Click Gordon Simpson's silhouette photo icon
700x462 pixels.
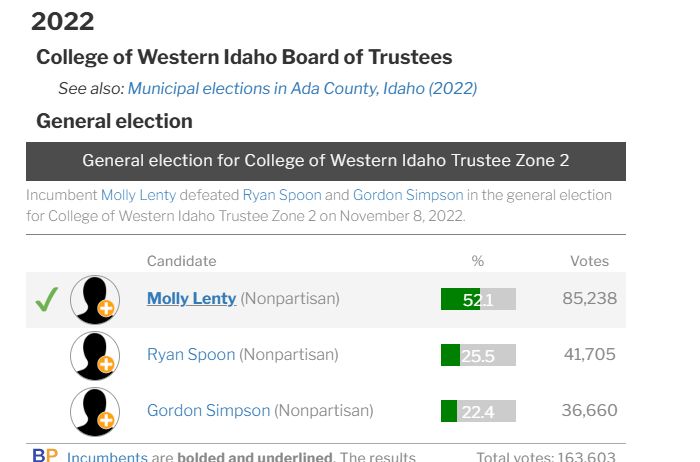(94, 411)
